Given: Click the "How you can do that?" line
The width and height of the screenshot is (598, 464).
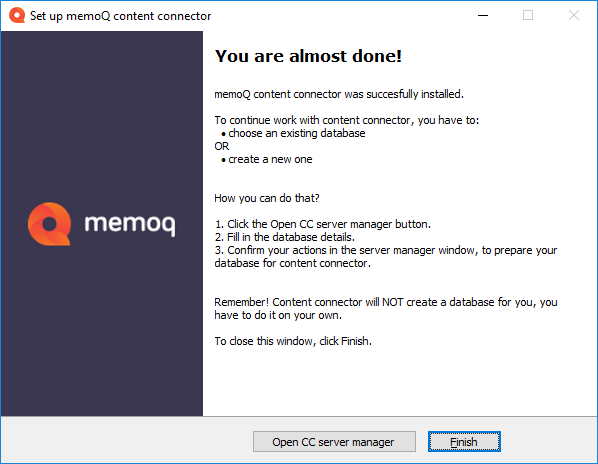Looking at the screenshot, I should [x=267, y=198].
